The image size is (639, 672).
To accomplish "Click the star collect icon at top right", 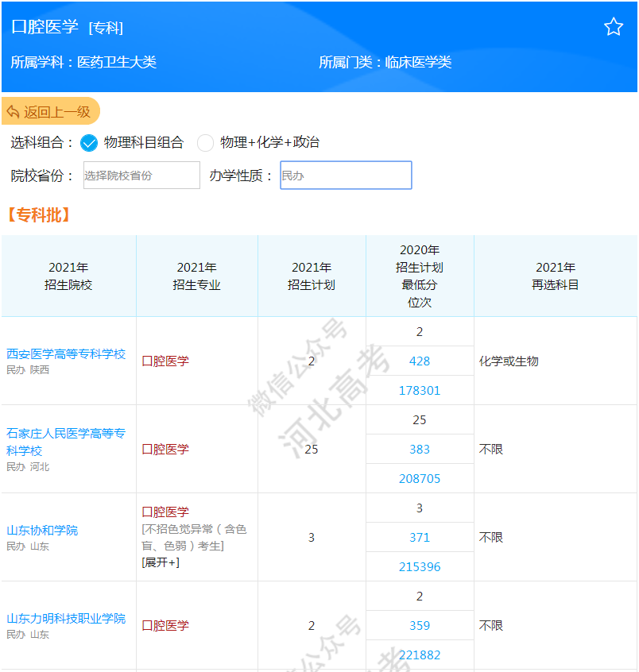I will [614, 26].
